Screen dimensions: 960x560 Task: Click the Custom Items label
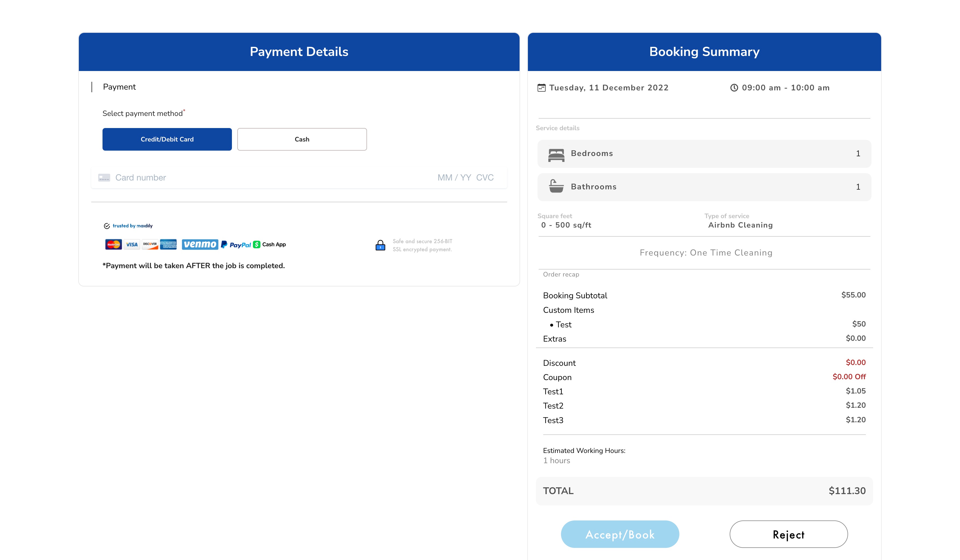tap(568, 310)
